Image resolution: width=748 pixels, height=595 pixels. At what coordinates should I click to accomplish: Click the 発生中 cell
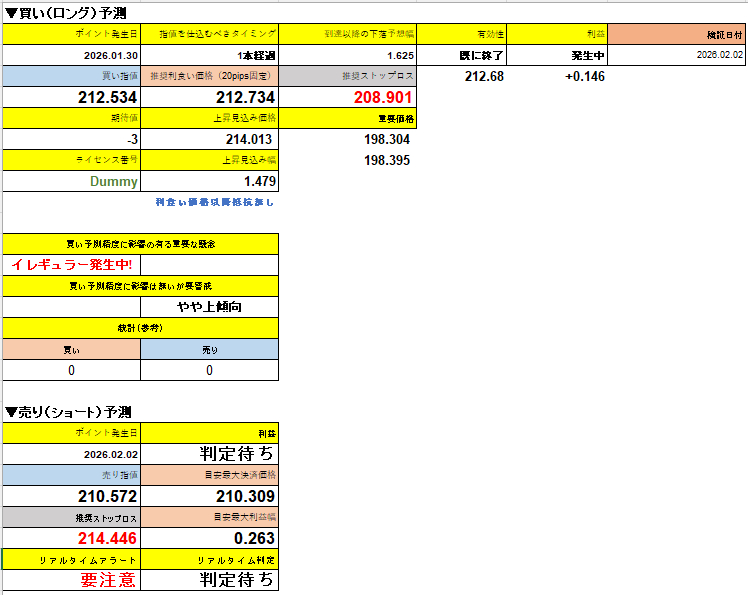557,55
